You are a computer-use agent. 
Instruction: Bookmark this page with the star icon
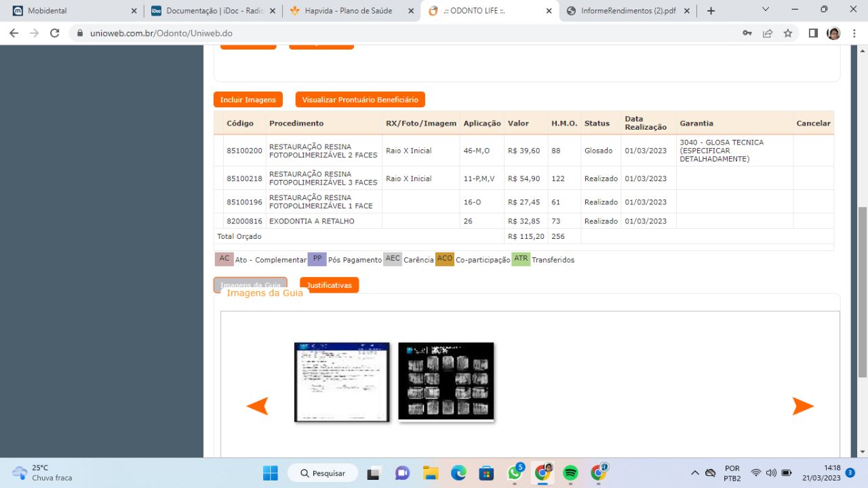point(787,33)
